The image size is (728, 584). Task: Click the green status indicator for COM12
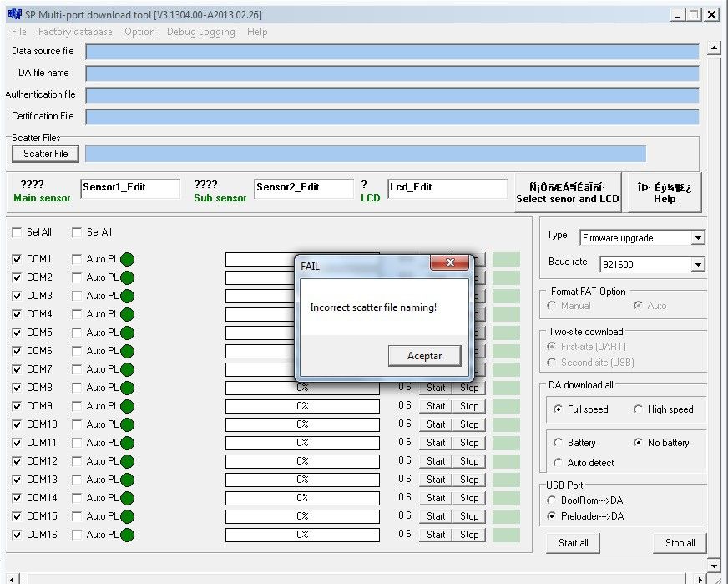point(127,461)
